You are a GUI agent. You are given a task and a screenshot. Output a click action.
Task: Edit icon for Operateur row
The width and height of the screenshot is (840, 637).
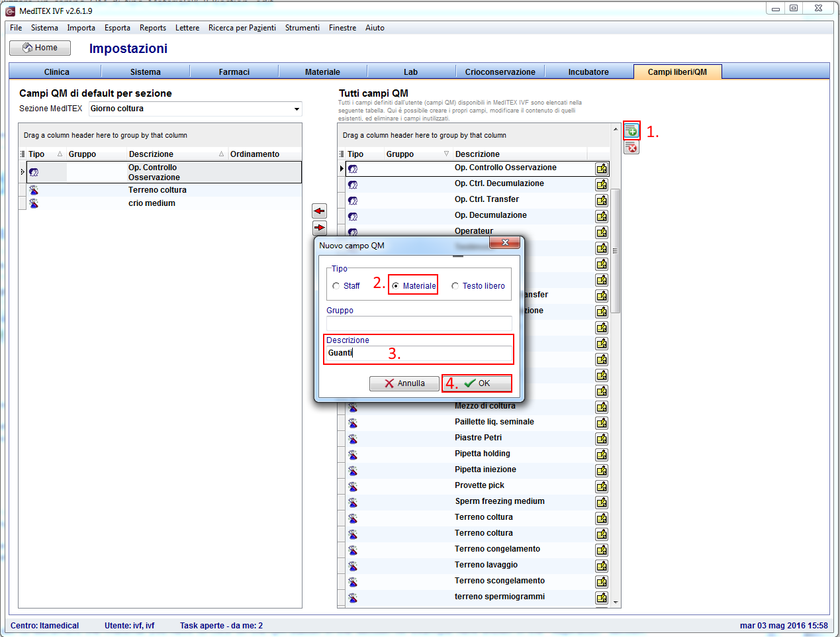(602, 232)
